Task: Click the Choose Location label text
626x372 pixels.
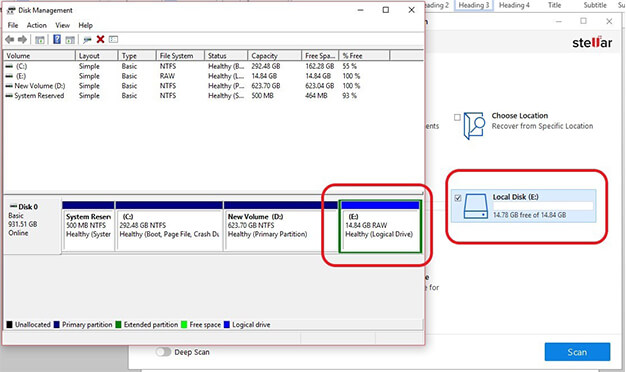Action: pyautogui.click(x=520, y=116)
